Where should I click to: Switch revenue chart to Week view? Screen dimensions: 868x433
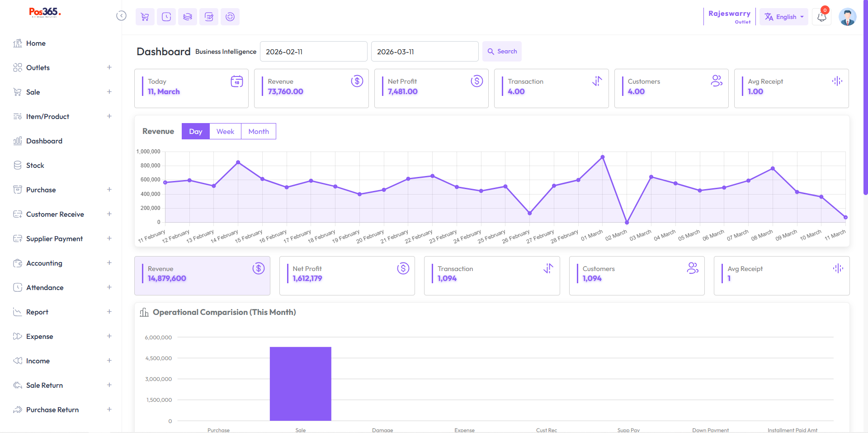pyautogui.click(x=225, y=131)
